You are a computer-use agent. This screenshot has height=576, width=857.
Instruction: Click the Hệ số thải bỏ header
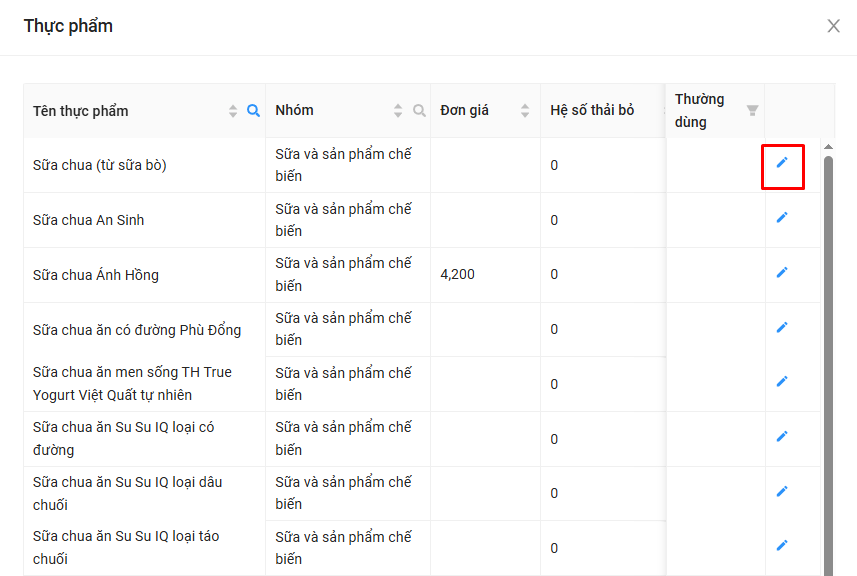click(x=592, y=110)
